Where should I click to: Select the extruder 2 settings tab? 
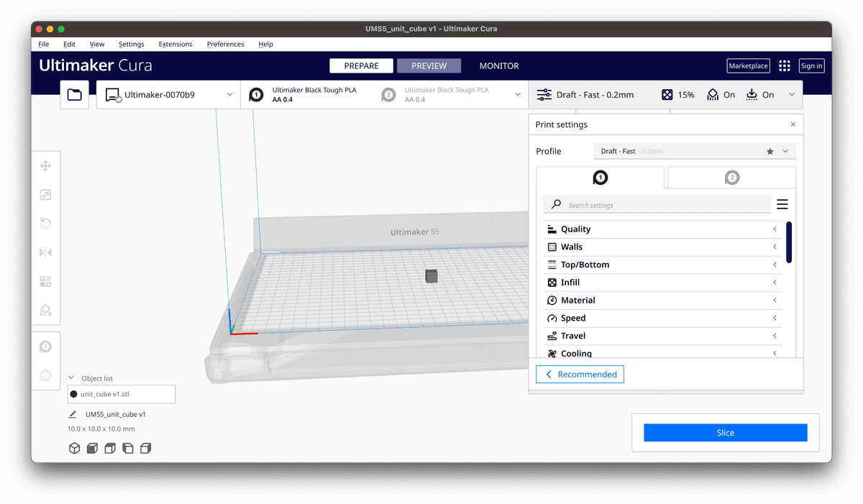pyautogui.click(x=731, y=178)
